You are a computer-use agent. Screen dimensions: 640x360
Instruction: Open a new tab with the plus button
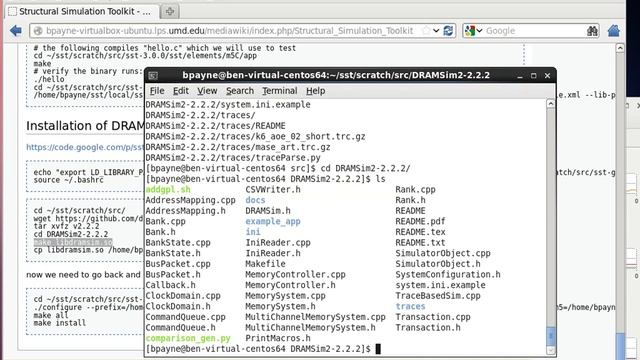[x=170, y=11]
